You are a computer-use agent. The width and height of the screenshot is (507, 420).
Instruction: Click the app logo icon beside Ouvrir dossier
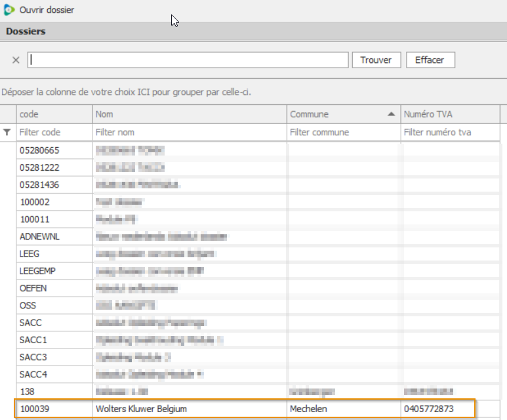click(9, 10)
